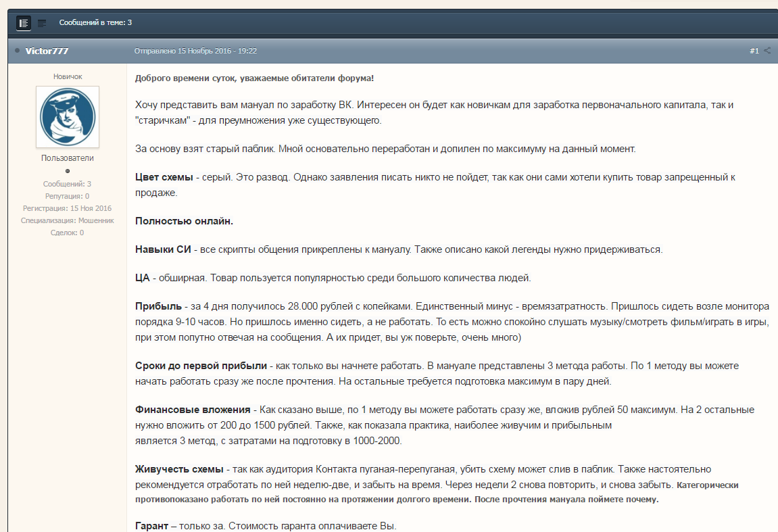Click Victor777 avatar image
Screen dimensions: 778x532
68,117
